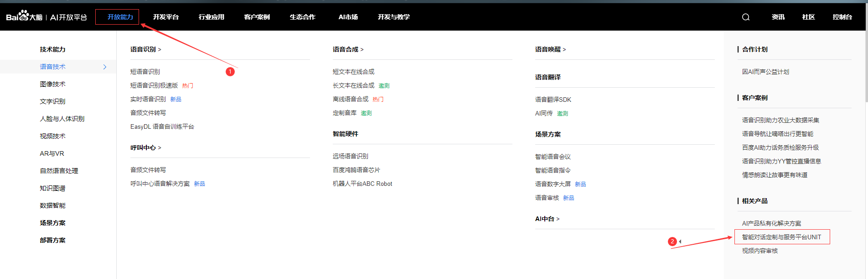Open 定制音库 link
The height and width of the screenshot is (279, 868).
coord(345,113)
